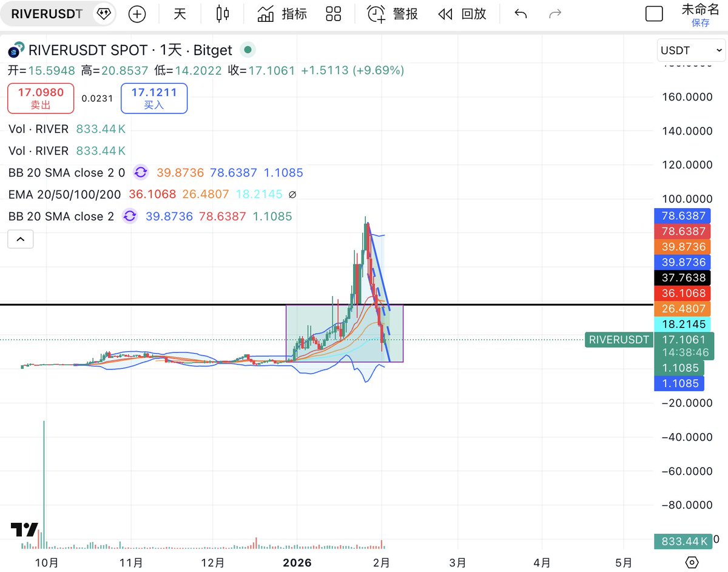Viewport: 728px width, 572px height.
Task: Click the RIVERUSDT SPOT · 1天 · Bitget title
Action: (132, 50)
